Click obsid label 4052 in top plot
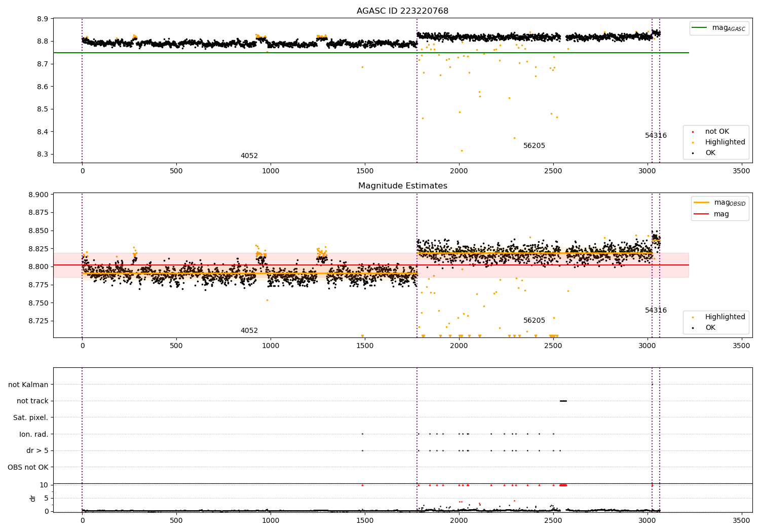 click(249, 156)
